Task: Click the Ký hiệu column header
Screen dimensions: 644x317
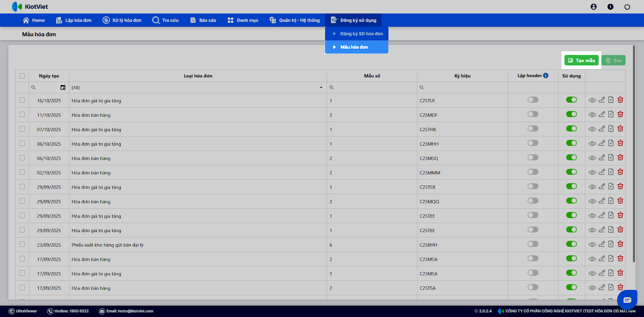Action: click(x=462, y=76)
